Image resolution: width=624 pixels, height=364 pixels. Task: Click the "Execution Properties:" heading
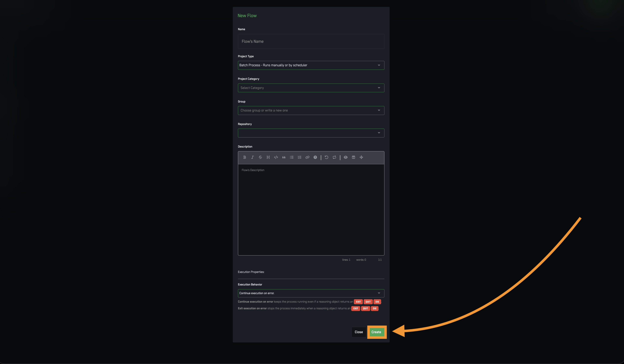tap(251, 272)
